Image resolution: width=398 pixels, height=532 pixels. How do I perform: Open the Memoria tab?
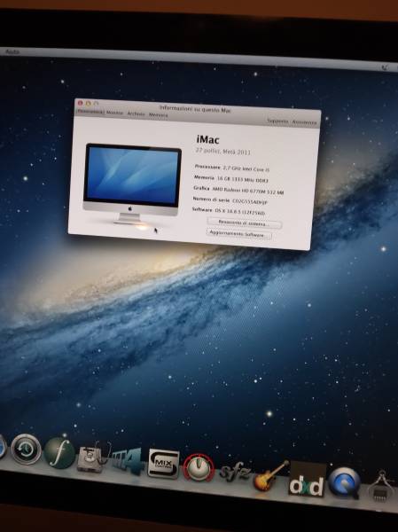158,115
